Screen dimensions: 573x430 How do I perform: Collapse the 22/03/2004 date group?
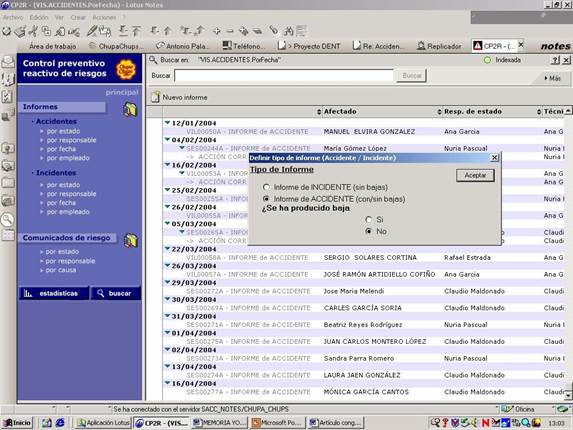pos(167,249)
